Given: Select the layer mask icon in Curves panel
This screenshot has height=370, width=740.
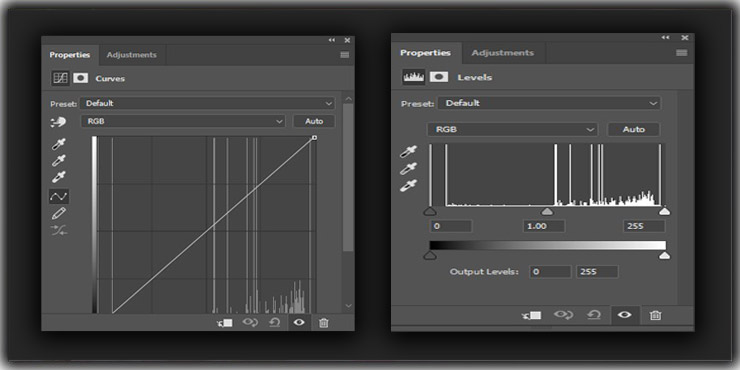Looking at the screenshot, I should pos(80,78).
